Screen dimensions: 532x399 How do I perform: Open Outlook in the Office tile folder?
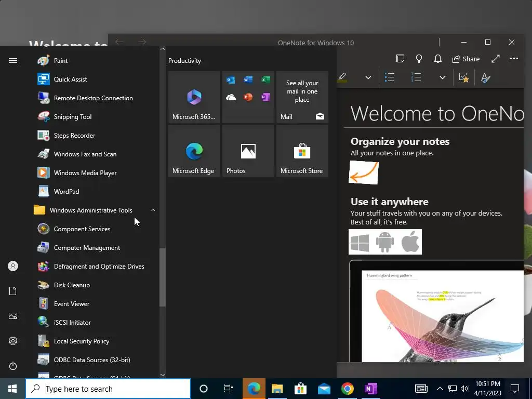(x=231, y=79)
